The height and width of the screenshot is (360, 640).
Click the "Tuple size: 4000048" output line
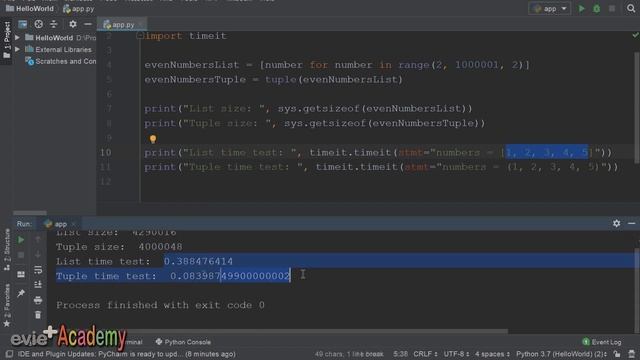(x=119, y=247)
